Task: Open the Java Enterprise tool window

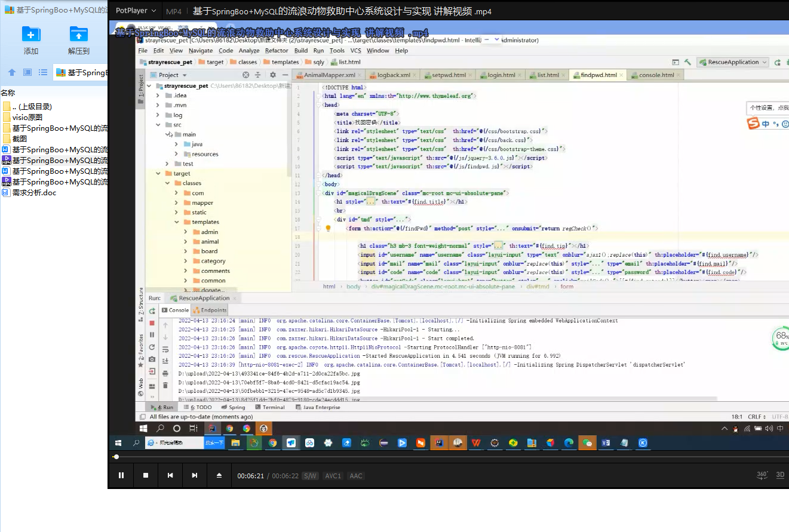Action: pos(317,407)
